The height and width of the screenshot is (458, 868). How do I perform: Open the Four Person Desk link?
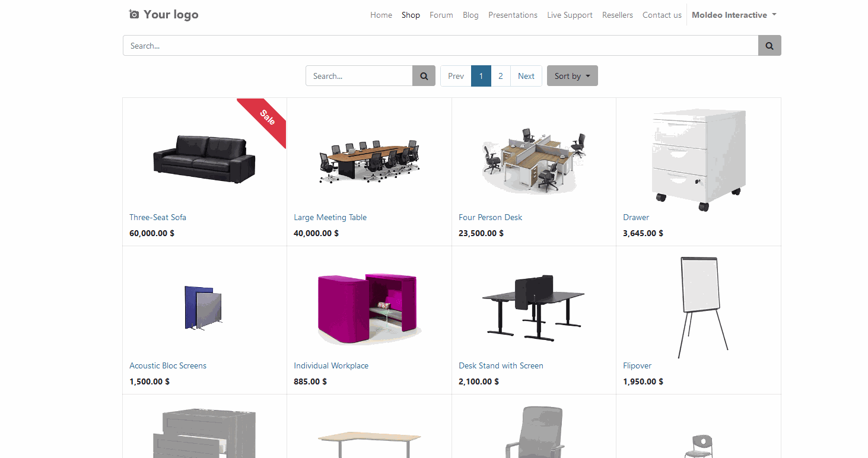(x=490, y=217)
